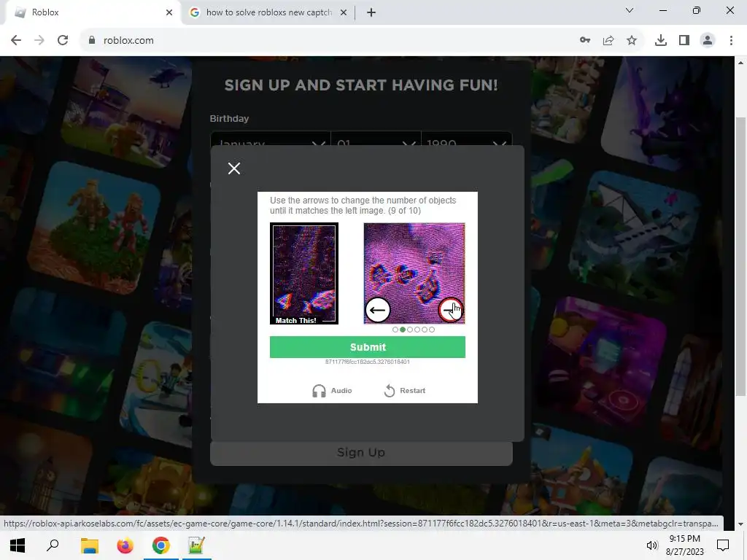Reload the roblox.com page
Screen dimensions: 747x560
[x=63, y=41]
